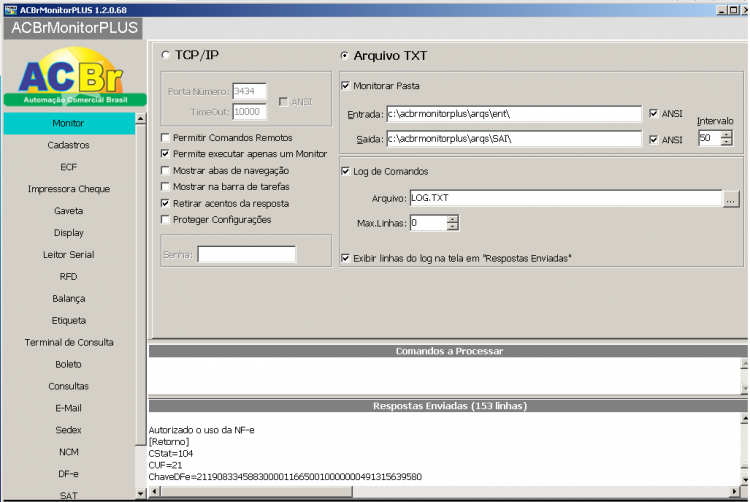Open the Impressora Cheque section

point(69,189)
